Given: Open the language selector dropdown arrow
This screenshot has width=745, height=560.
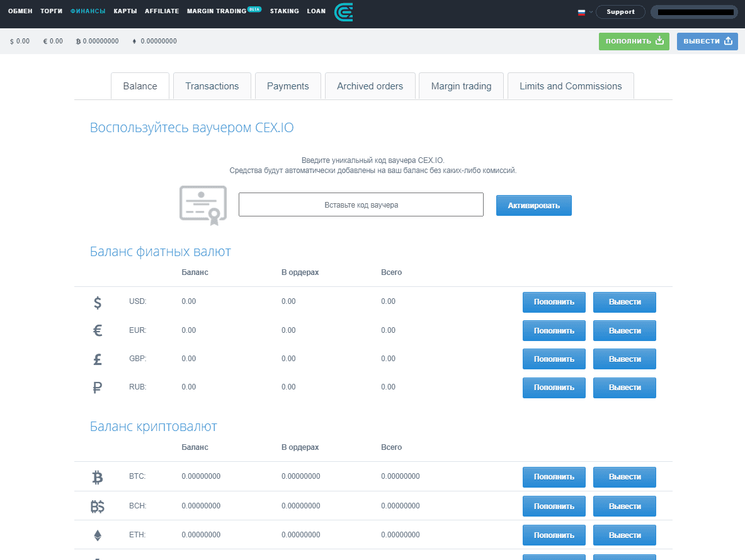Looking at the screenshot, I should 591,13.
